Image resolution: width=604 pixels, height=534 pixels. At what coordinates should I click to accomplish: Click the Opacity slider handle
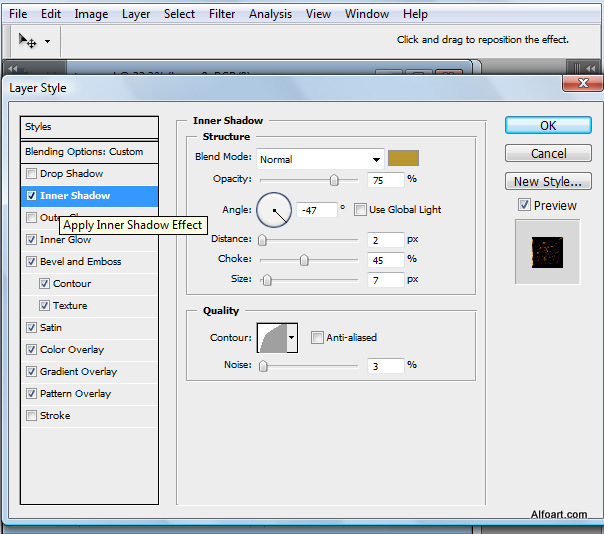pyautogui.click(x=334, y=180)
